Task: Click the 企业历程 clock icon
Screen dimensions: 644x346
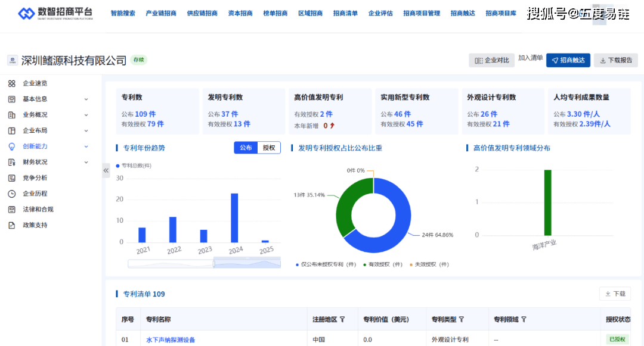Action: click(11, 194)
